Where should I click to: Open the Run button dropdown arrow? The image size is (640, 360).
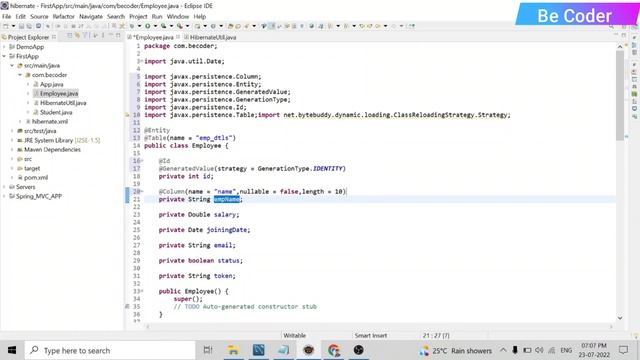(155, 26)
